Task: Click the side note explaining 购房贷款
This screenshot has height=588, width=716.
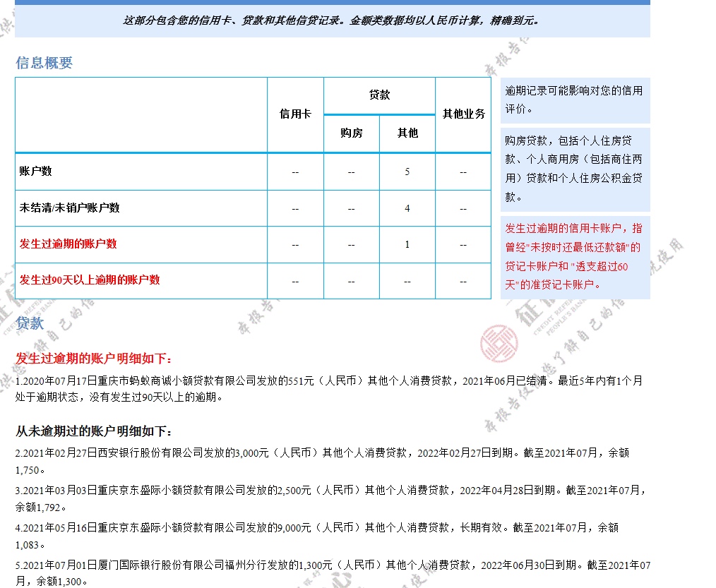Action: coord(575,169)
